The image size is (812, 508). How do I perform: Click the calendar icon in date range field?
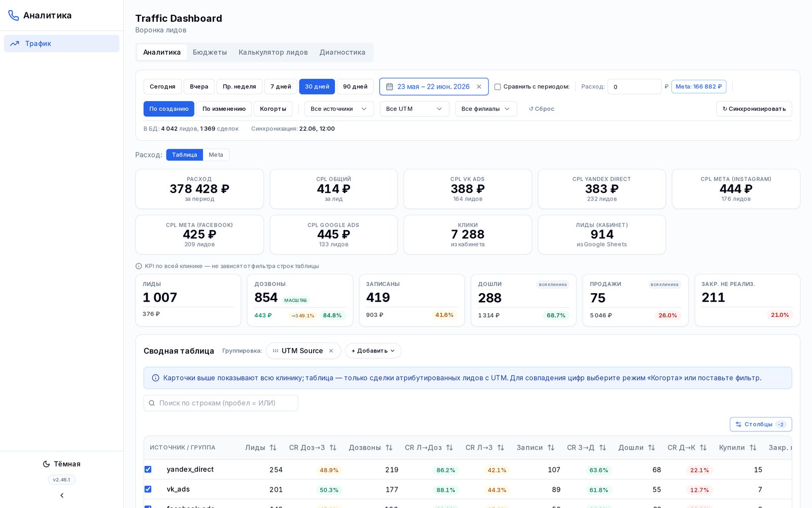(x=390, y=87)
